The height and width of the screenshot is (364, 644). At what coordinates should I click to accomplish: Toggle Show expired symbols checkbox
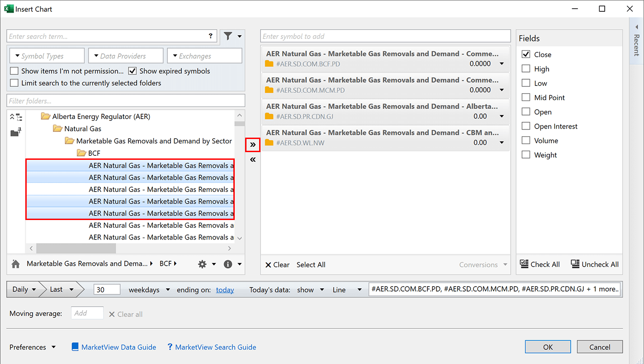pos(133,71)
